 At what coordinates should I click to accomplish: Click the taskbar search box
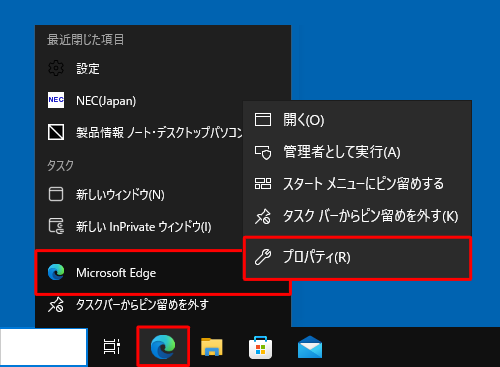pyautogui.click(x=43, y=347)
